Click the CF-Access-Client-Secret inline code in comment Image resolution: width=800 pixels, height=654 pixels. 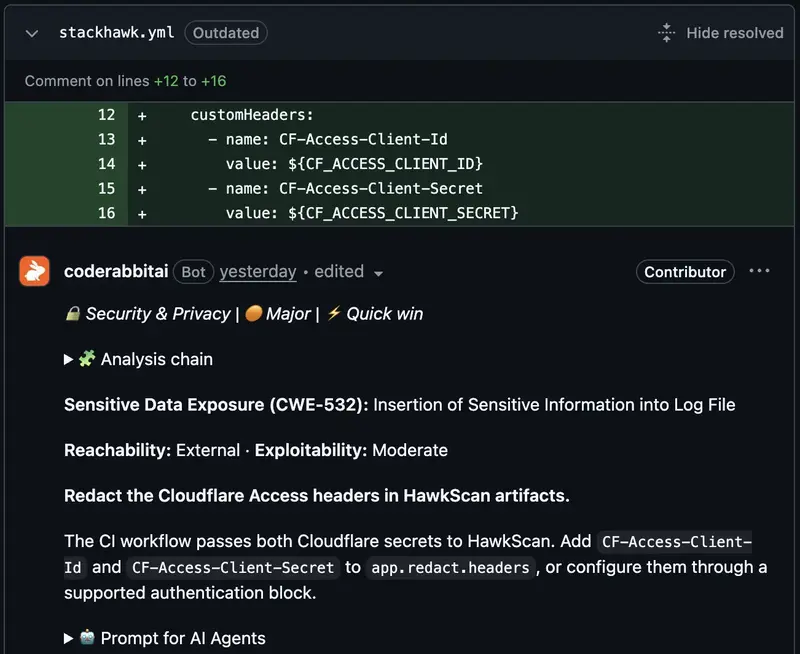click(x=233, y=567)
